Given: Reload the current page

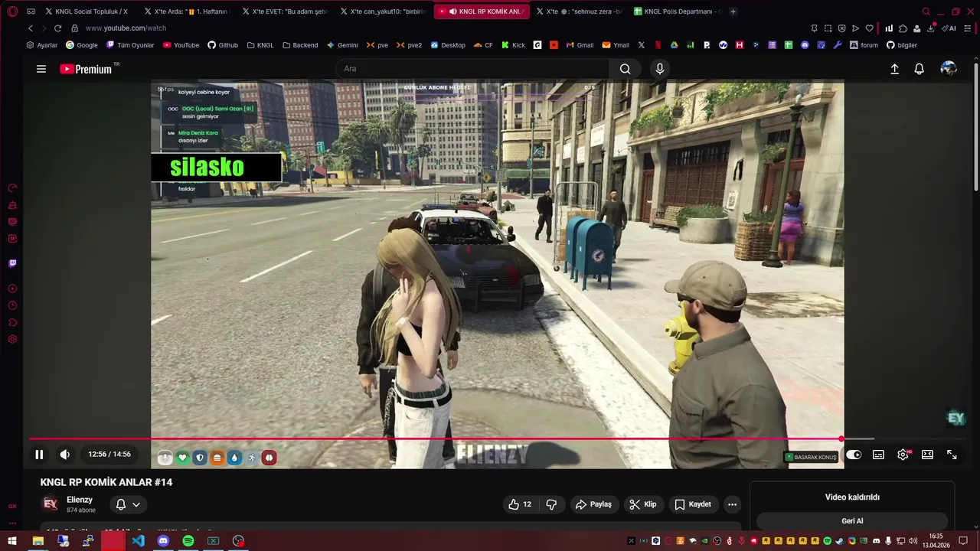Looking at the screenshot, I should pyautogui.click(x=57, y=28).
